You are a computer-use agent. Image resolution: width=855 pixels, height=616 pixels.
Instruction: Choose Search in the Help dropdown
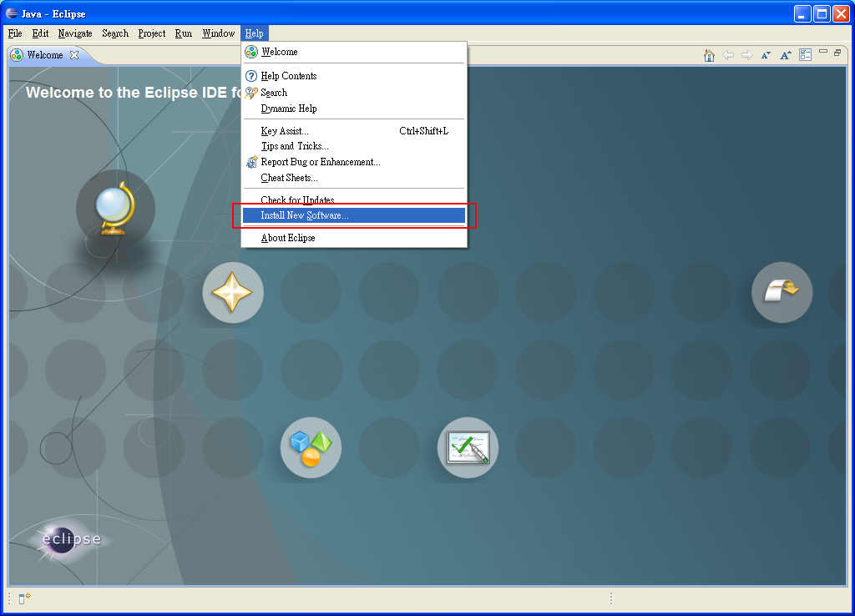[354, 93]
